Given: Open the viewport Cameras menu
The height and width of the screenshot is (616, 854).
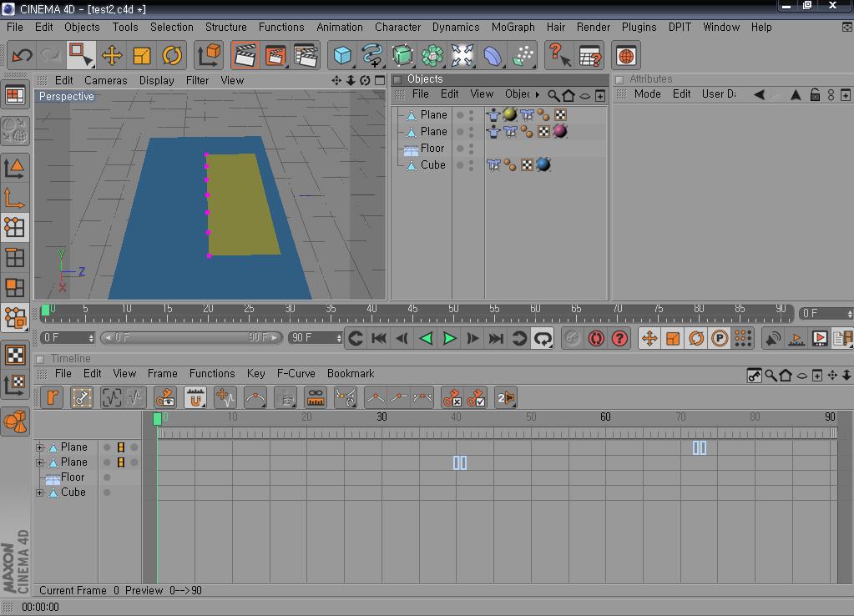Looking at the screenshot, I should [x=106, y=80].
